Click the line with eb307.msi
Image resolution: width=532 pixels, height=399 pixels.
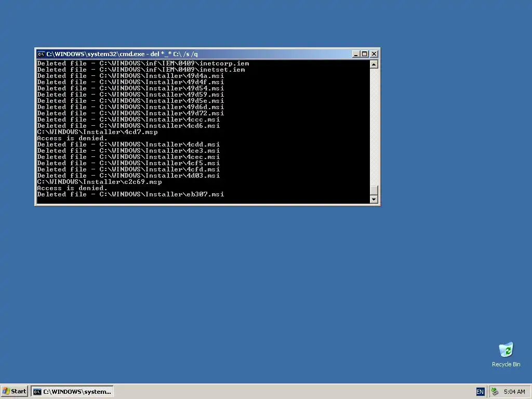(130, 194)
